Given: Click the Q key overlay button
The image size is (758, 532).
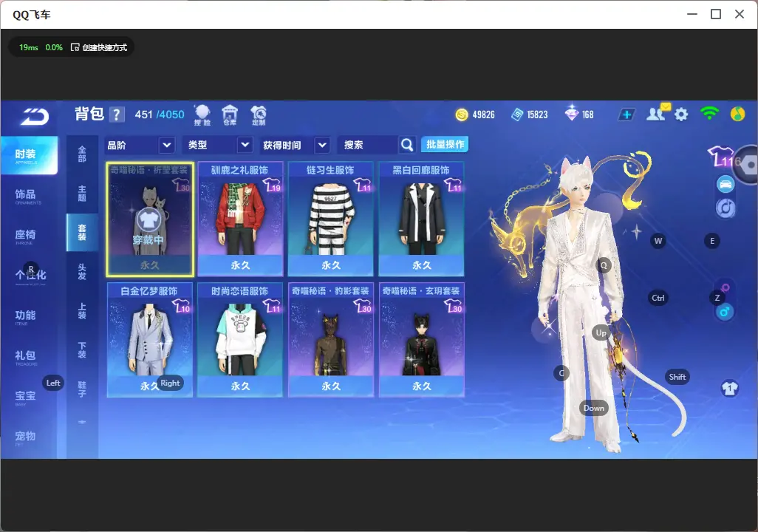Looking at the screenshot, I should (x=604, y=265).
